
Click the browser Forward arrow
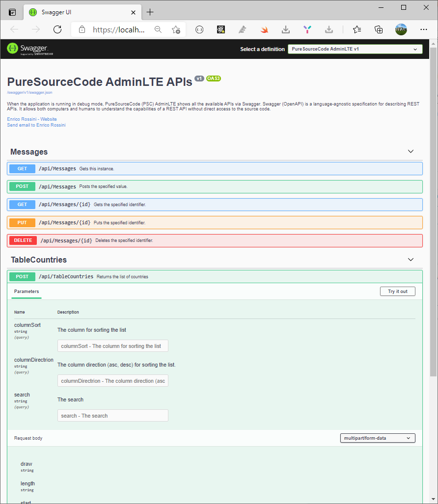tap(36, 29)
